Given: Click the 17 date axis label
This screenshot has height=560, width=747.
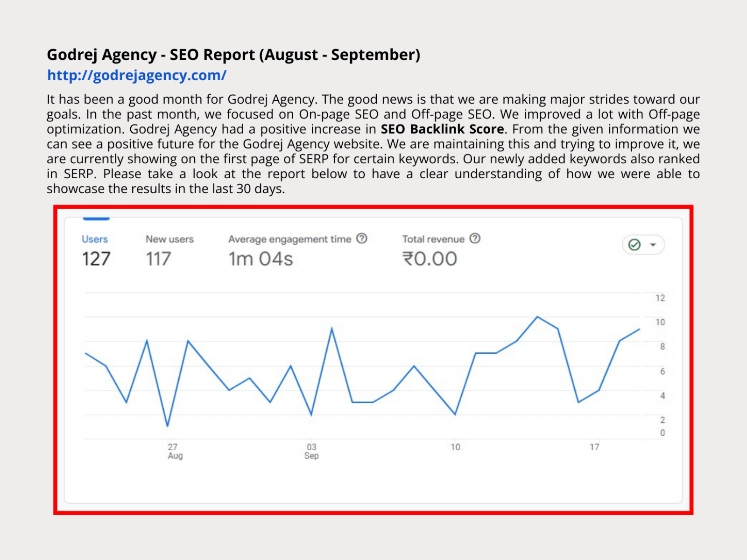Looking at the screenshot, I should [x=594, y=447].
